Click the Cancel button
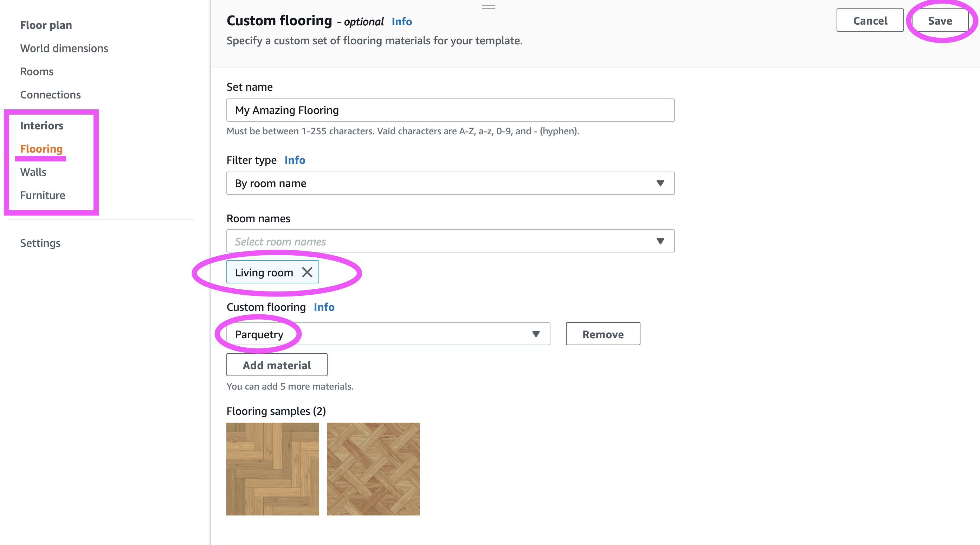 pyautogui.click(x=870, y=20)
